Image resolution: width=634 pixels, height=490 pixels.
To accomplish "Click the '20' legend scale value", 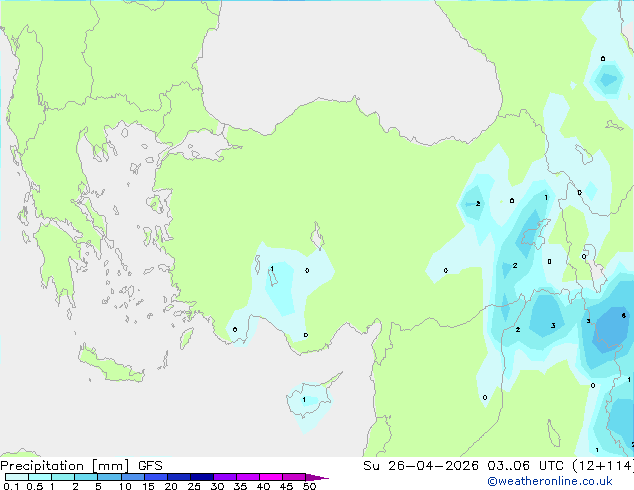I will point(171,486).
